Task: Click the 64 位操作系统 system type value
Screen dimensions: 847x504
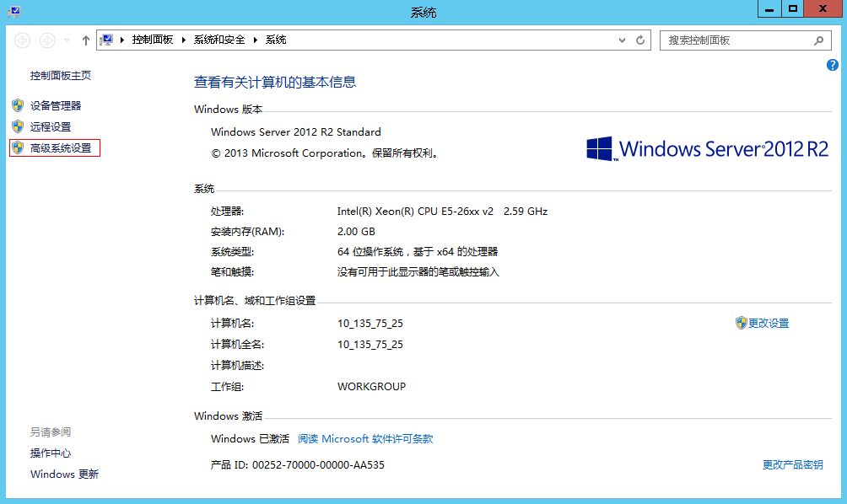Action: pos(418,252)
